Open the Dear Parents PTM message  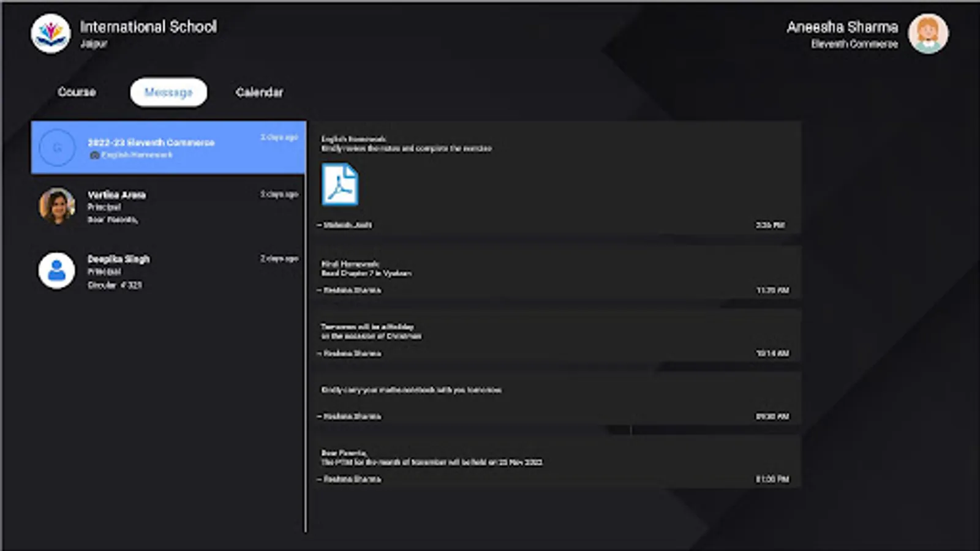[557, 462]
